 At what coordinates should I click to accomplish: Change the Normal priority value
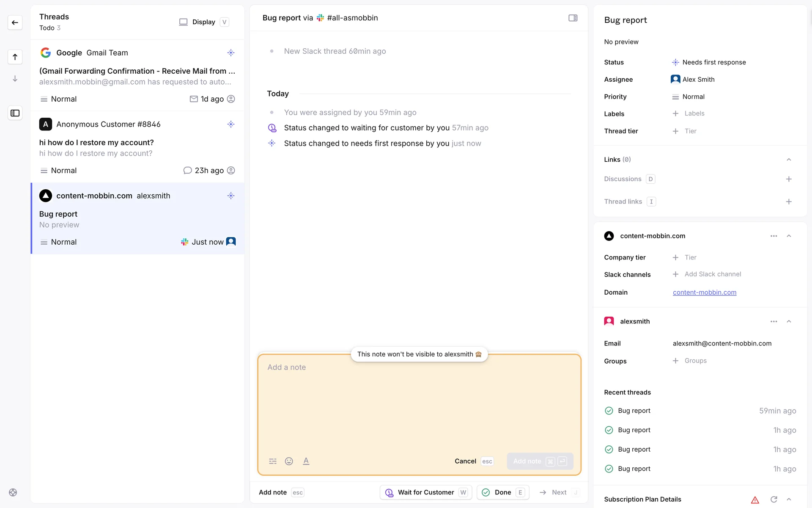pyautogui.click(x=693, y=97)
